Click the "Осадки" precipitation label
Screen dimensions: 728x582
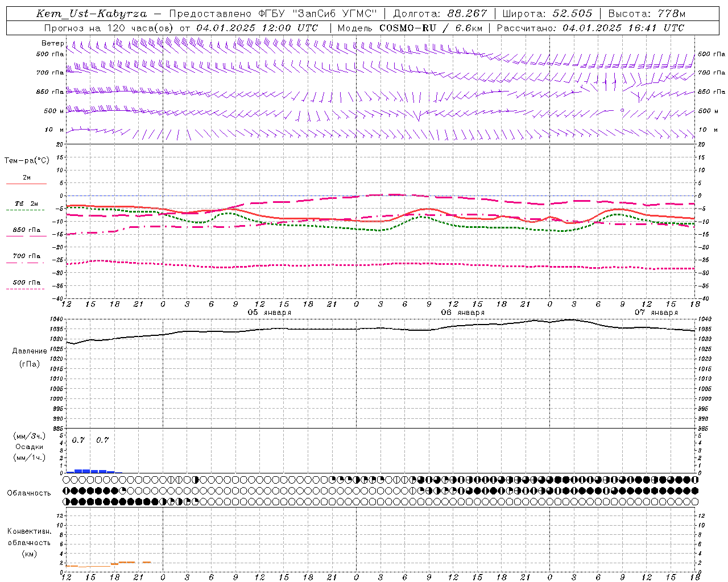coord(29,447)
